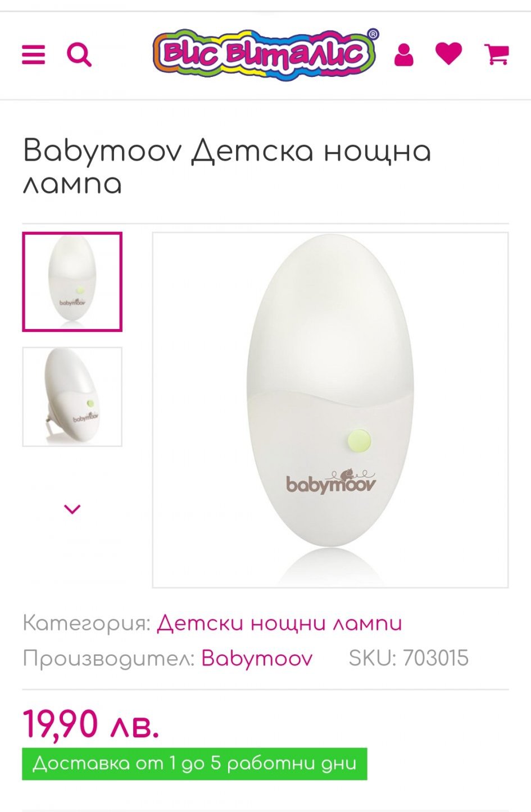Open the wishlist heart icon
This screenshot has width=531, height=812.
tap(449, 54)
